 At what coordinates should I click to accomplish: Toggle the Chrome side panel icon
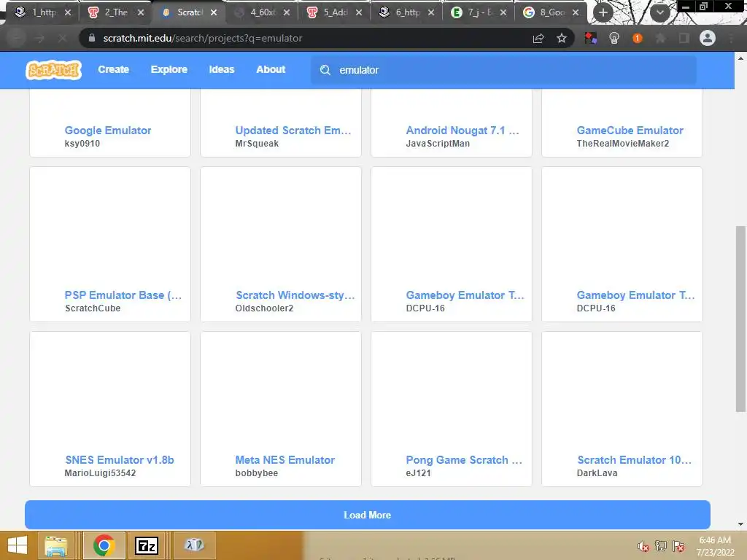point(684,38)
